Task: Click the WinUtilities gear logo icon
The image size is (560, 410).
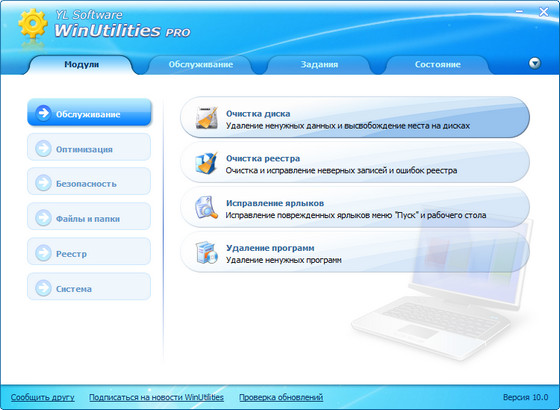Action: 32,24
